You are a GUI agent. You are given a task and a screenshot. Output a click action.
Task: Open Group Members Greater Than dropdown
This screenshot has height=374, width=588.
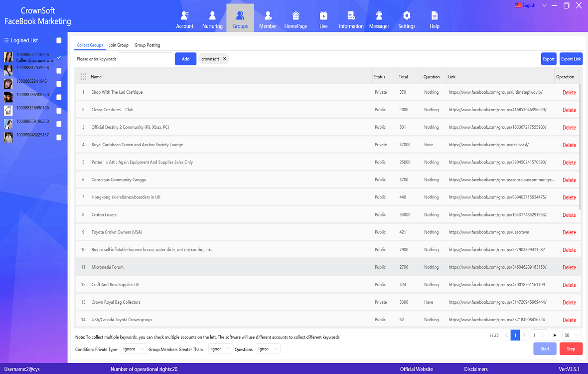click(x=221, y=349)
